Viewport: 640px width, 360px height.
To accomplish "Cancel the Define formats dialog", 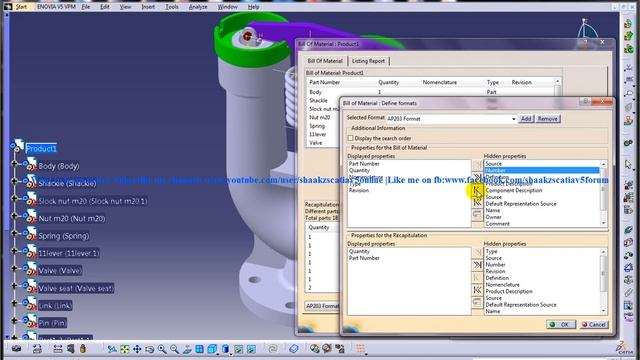I will pos(594,324).
